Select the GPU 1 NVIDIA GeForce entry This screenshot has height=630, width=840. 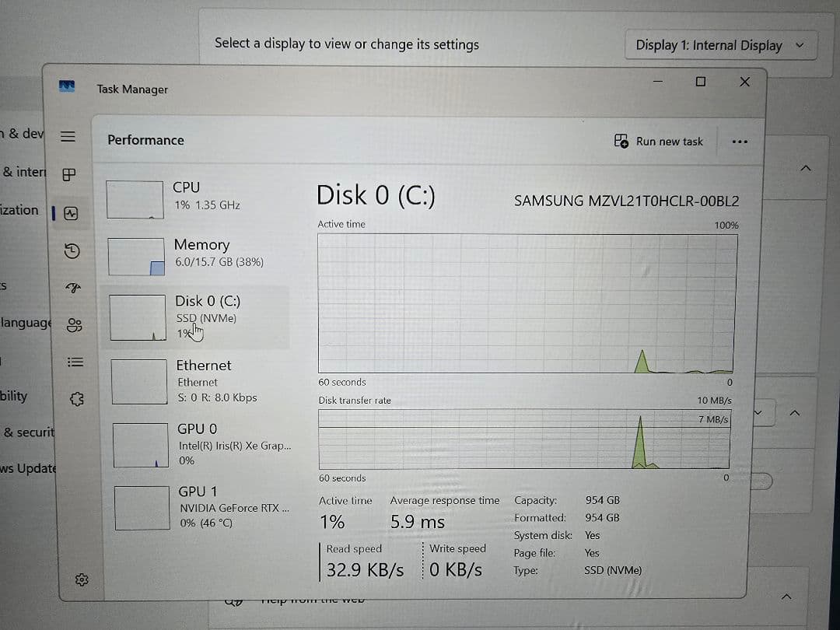202,507
